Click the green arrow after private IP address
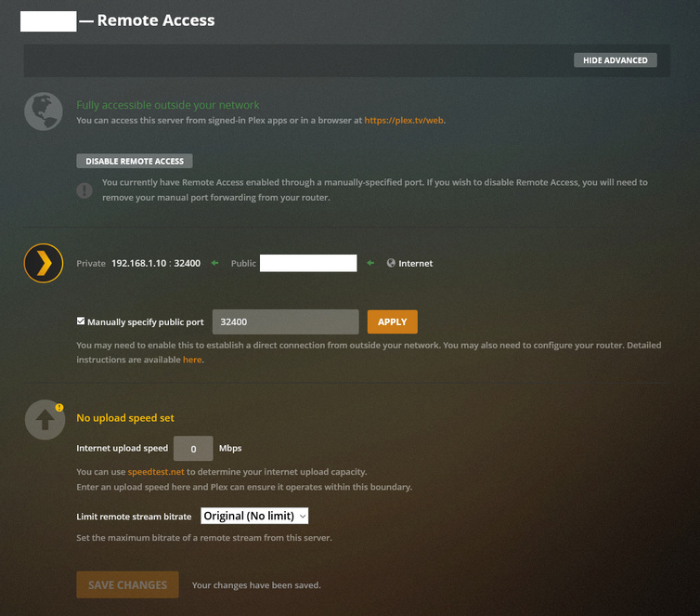Image resolution: width=700 pixels, height=616 pixels. (215, 263)
